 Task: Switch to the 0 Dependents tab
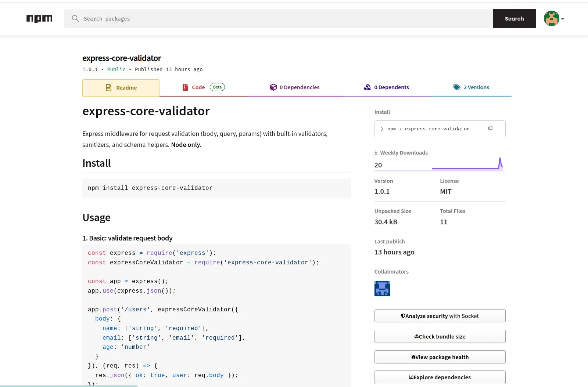click(391, 87)
